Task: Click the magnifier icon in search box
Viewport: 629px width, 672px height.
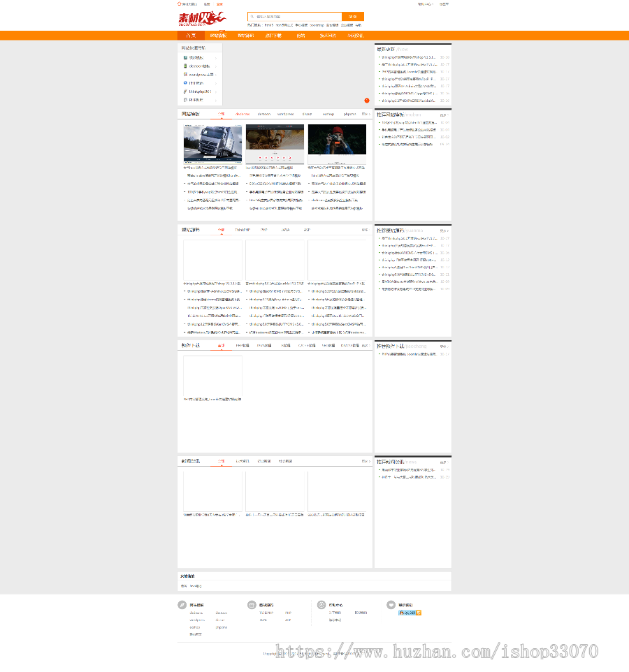Action: click(x=252, y=17)
